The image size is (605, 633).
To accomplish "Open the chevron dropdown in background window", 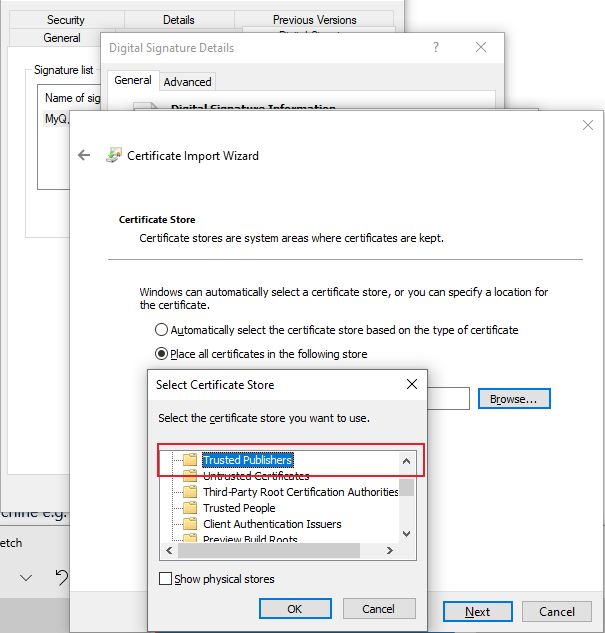I will point(26,578).
